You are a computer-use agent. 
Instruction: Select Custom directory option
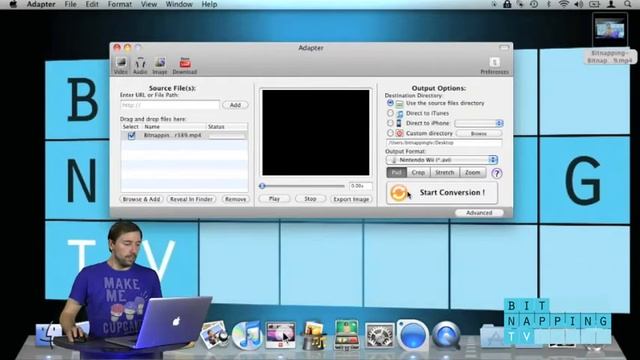pos(390,133)
